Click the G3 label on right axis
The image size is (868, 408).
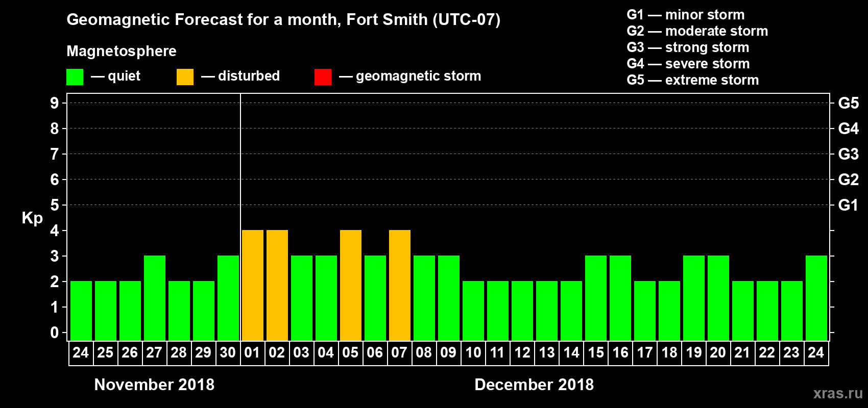(x=849, y=154)
